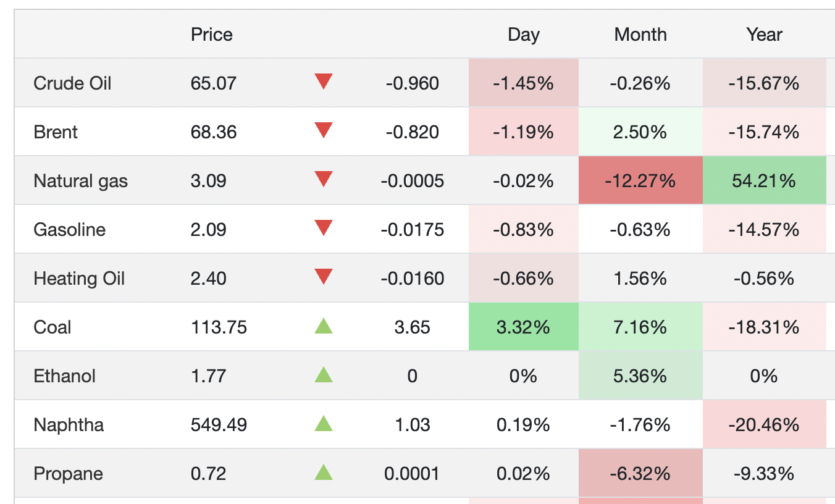
Task: Click the red down arrow in Brent row
Action: pyautogui.click(x=324, y=130)
